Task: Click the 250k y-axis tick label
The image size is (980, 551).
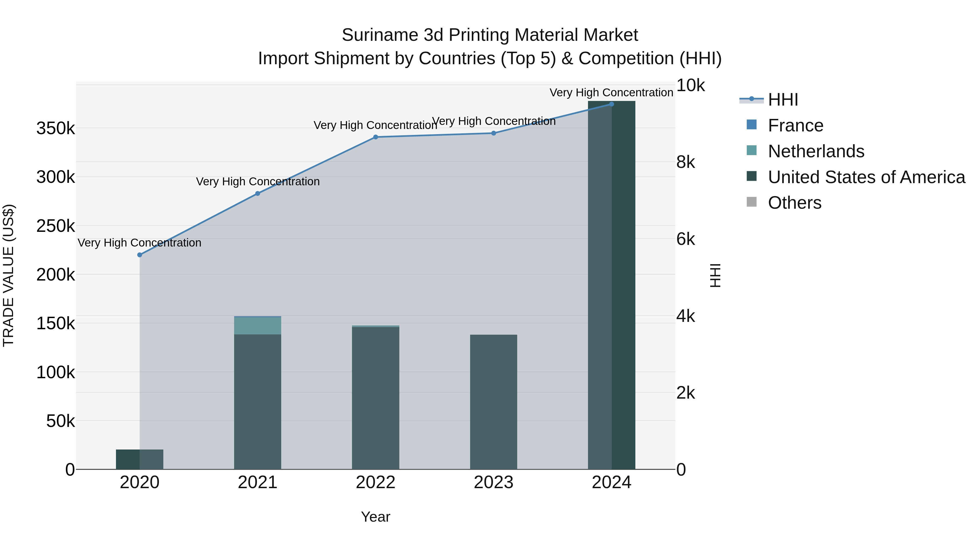Action: [x=56, y=226]
